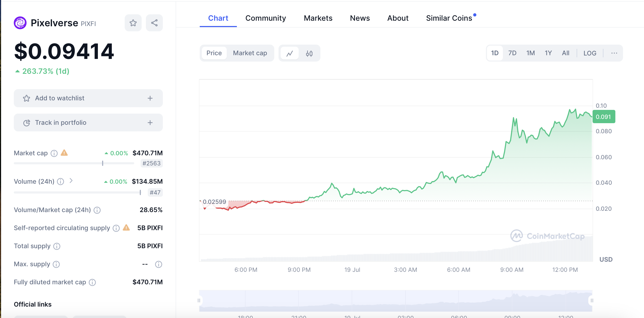Expand Volume (24h) chevron arrow
The width and height of the screenshot is (644, 318).
71,181
